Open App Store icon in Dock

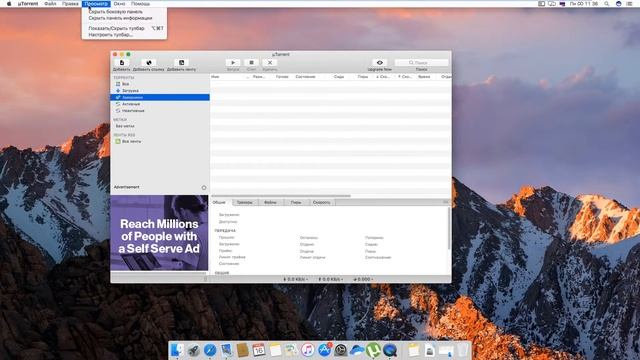point(324,350)
